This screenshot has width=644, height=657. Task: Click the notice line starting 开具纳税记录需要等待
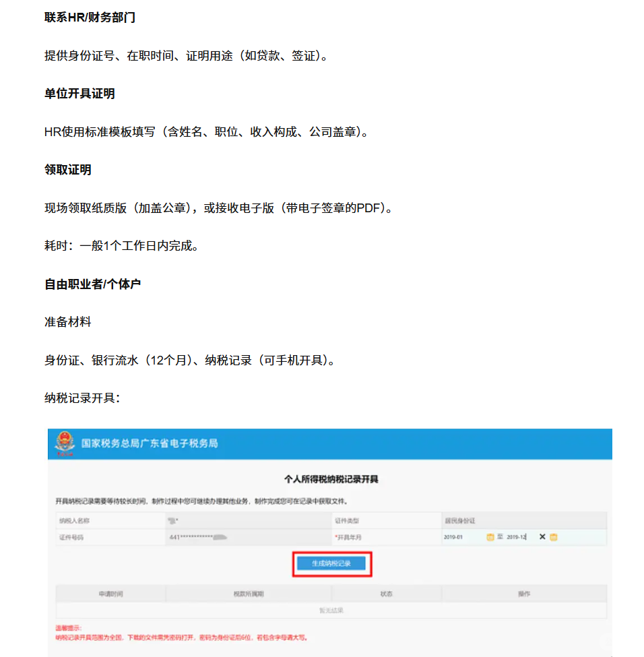[x=202, y=501]
